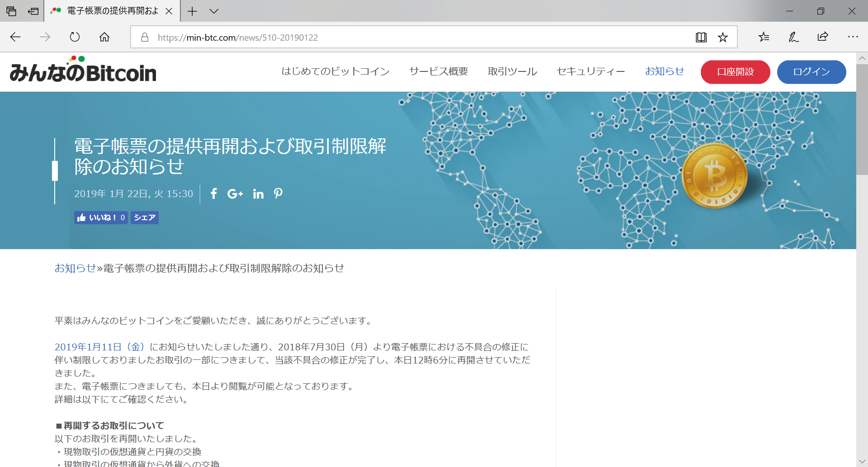Screen dimensions: 868x467
Task: Open はじめてのビットコイン menu
Action: [335, 71]
